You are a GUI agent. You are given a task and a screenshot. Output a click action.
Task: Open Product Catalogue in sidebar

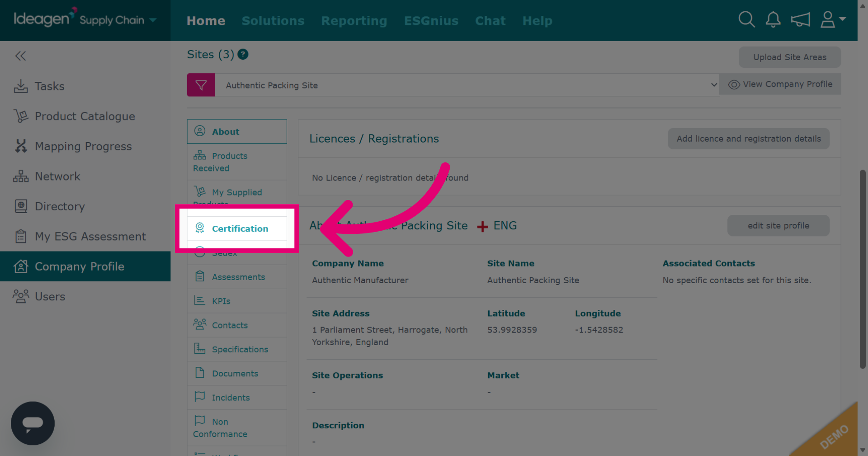pyautogui.click(x=85, y=116)
